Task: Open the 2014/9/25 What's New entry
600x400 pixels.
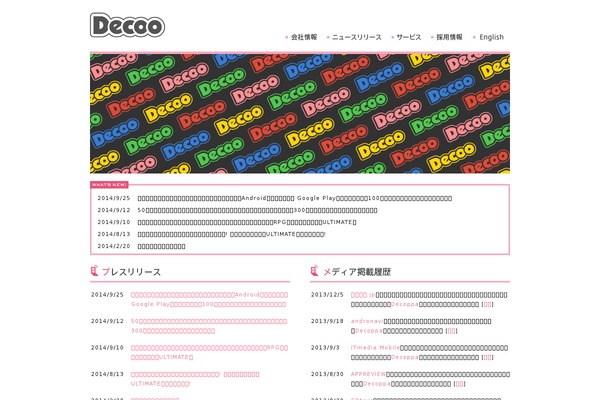Action: (x=295, y=198)
